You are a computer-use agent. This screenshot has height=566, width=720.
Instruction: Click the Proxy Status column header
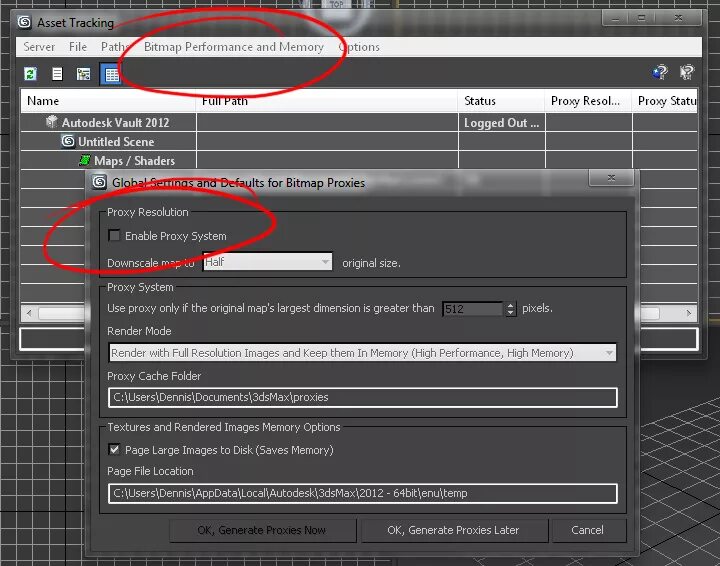click(x=665, y=101)
